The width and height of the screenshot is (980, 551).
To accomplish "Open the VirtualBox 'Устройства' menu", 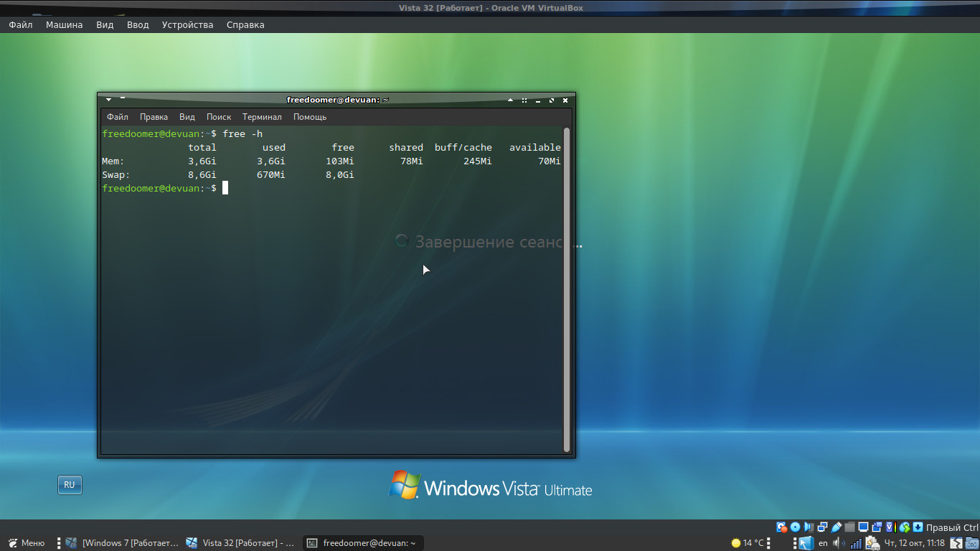I will coord(187,24).
